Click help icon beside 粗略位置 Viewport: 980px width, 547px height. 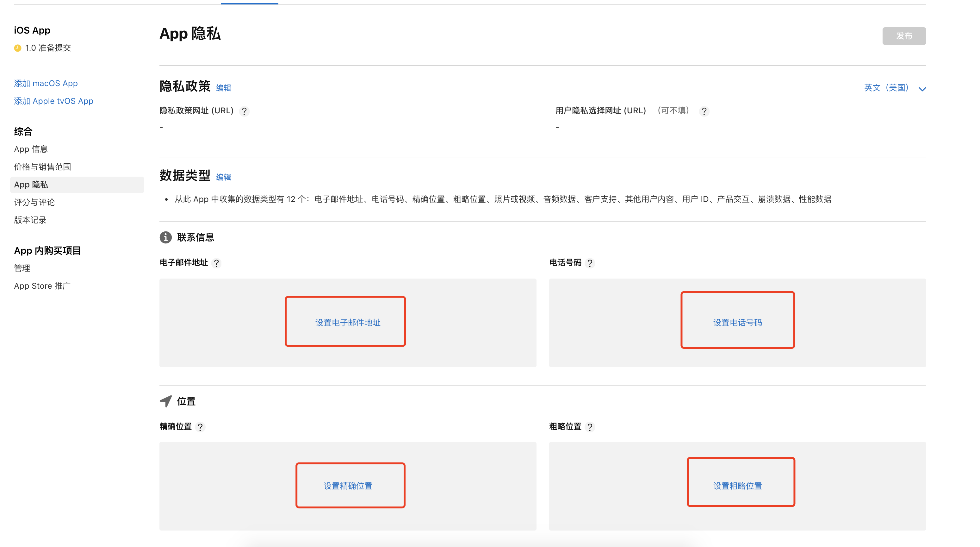(590, 427)
